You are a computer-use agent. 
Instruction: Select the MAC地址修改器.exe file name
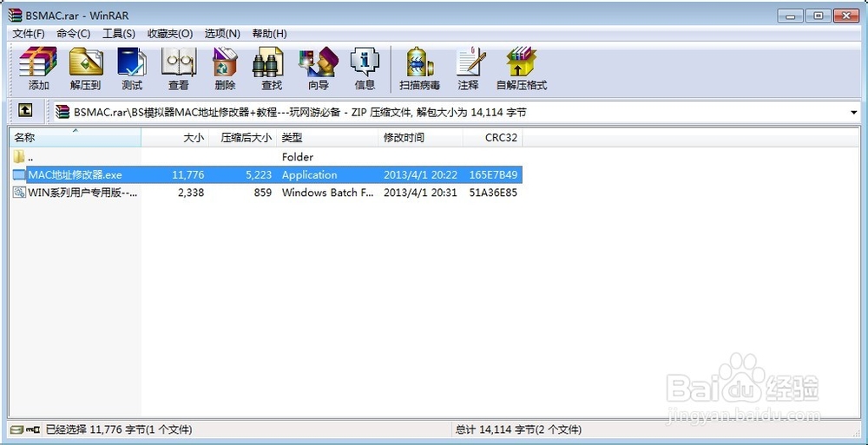[76, 175]
